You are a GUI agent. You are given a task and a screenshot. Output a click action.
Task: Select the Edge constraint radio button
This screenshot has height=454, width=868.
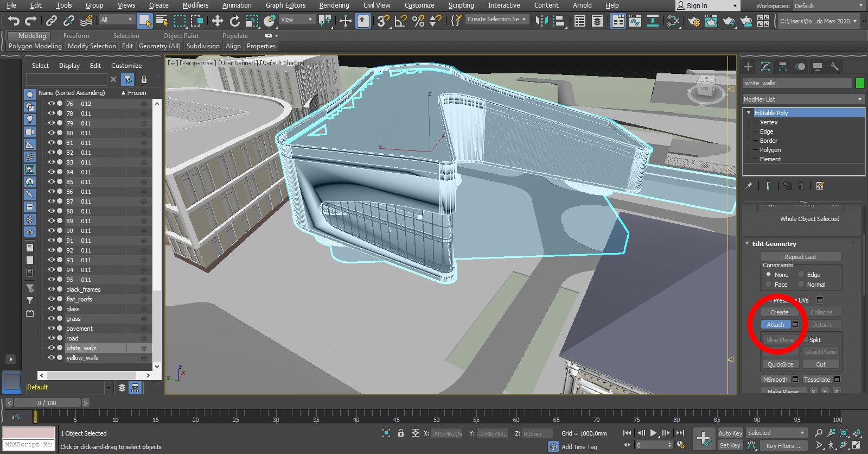[801, 275]
